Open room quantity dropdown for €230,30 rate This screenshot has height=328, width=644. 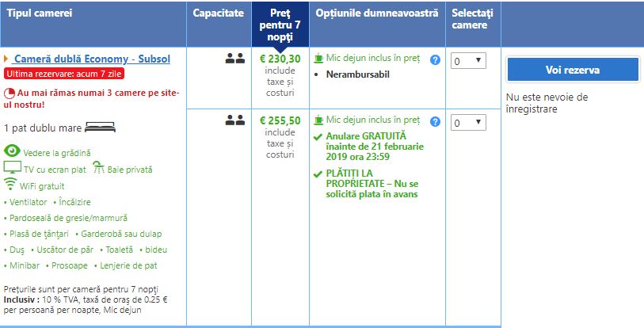point(468,60)
